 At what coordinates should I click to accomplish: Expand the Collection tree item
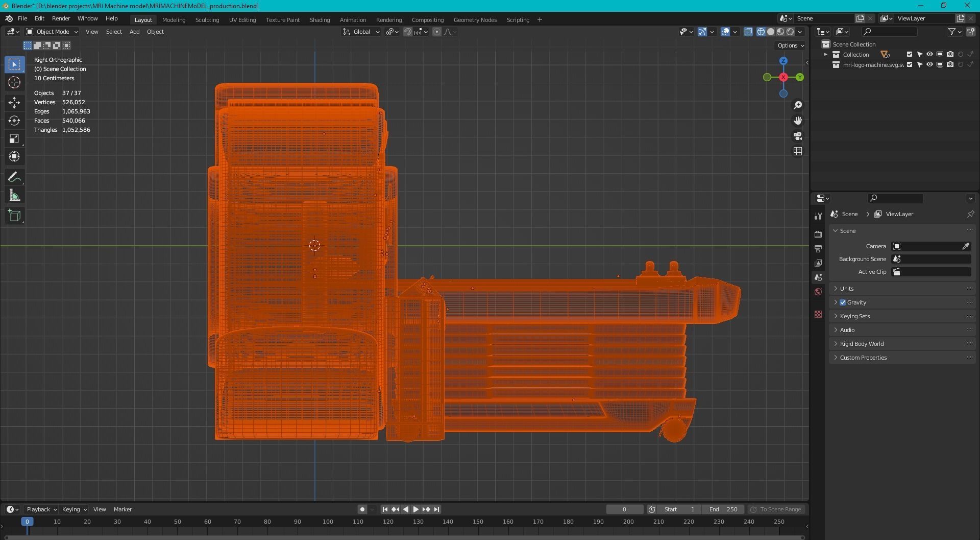(x=826, y=55)
